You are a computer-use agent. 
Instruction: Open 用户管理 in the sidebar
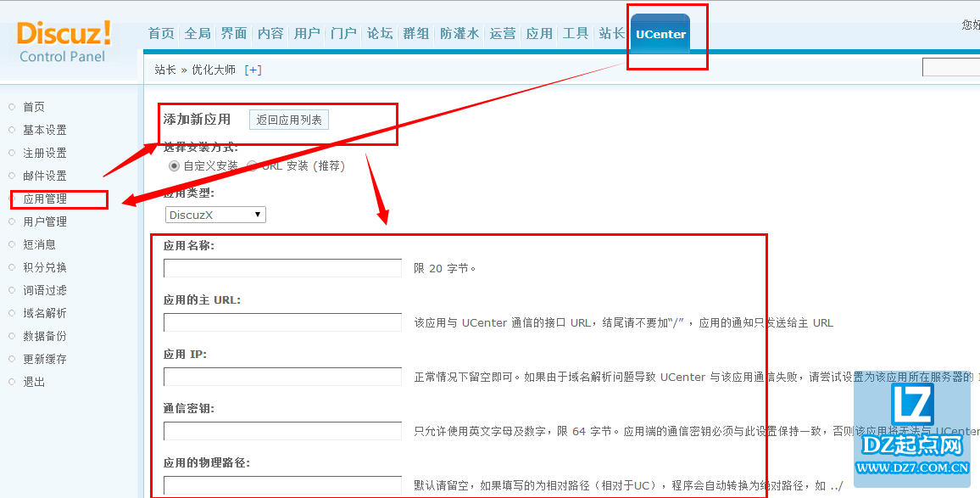point(44,221)
